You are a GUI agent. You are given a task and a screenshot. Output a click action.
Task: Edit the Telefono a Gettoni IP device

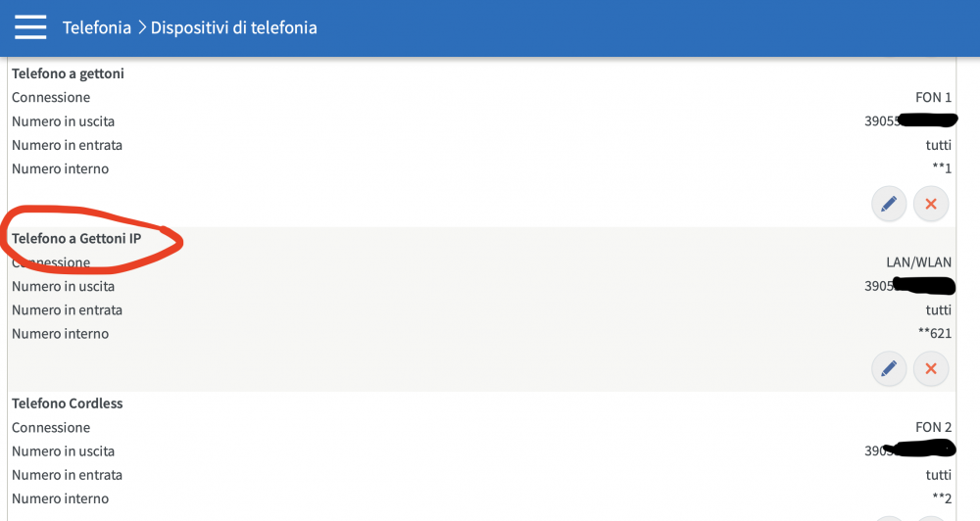(889, 369)
